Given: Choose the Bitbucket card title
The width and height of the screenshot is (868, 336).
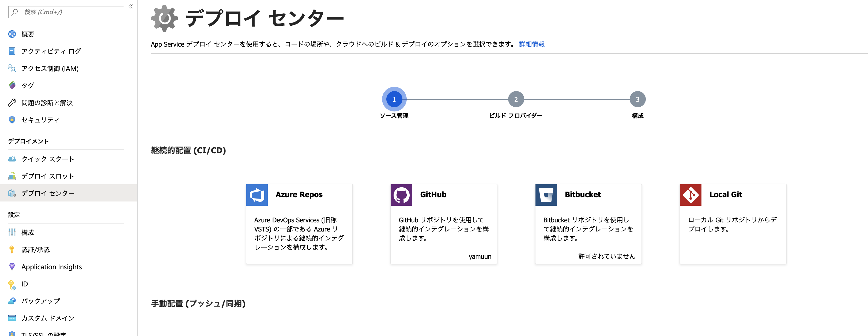Looking at the screenshot, I should [583, 195].
